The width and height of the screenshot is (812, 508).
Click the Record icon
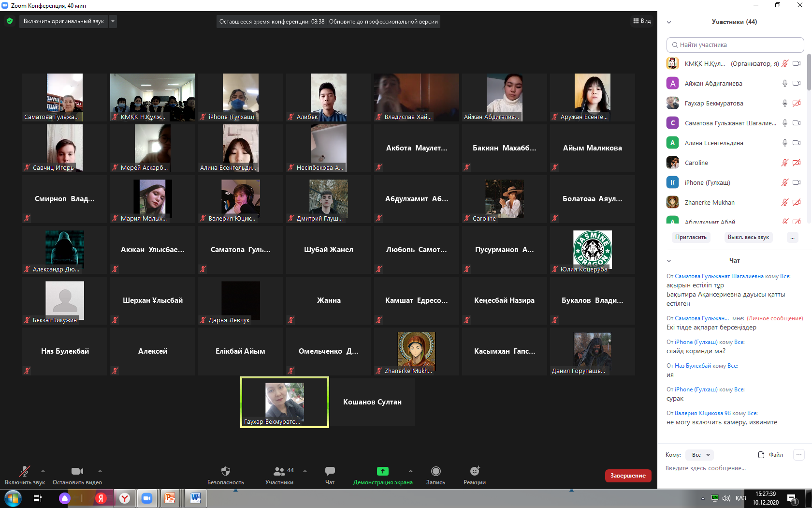coord(435,471)
